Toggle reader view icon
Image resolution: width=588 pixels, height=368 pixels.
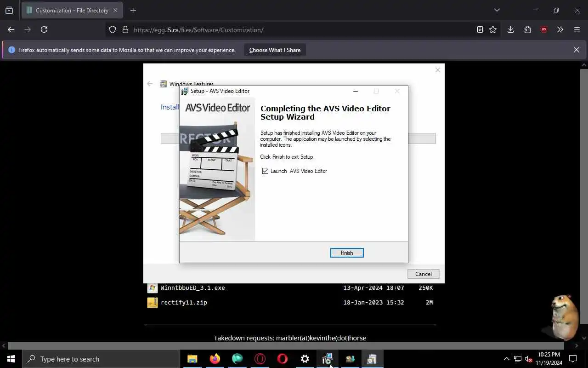(480, 29)
